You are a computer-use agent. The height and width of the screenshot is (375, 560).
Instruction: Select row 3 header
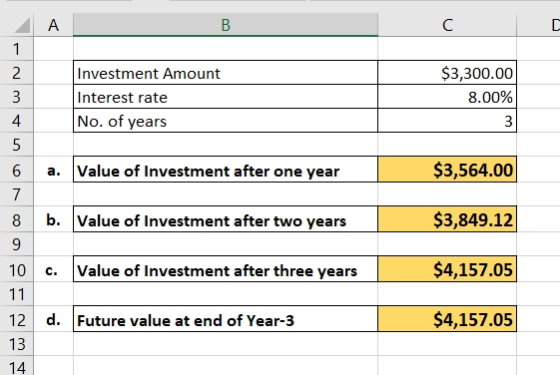pyautogui.click(x=16, y=97)
